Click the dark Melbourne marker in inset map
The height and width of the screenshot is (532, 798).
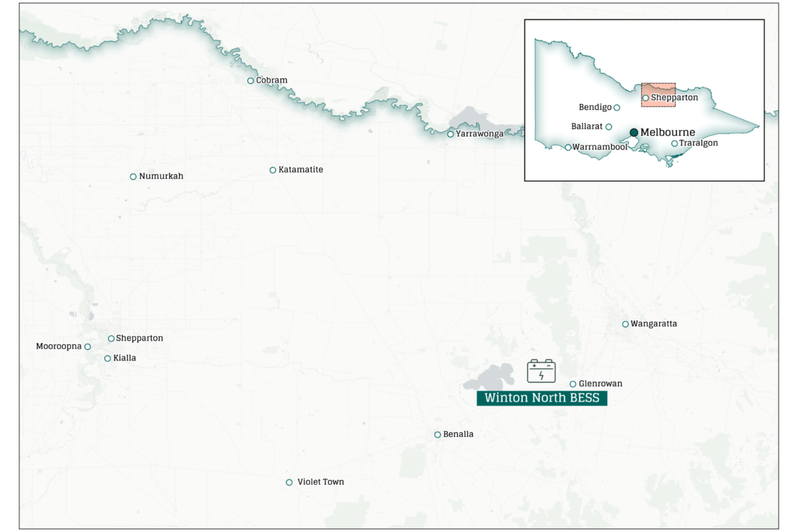pyautogui.click(x=634, y=132)
